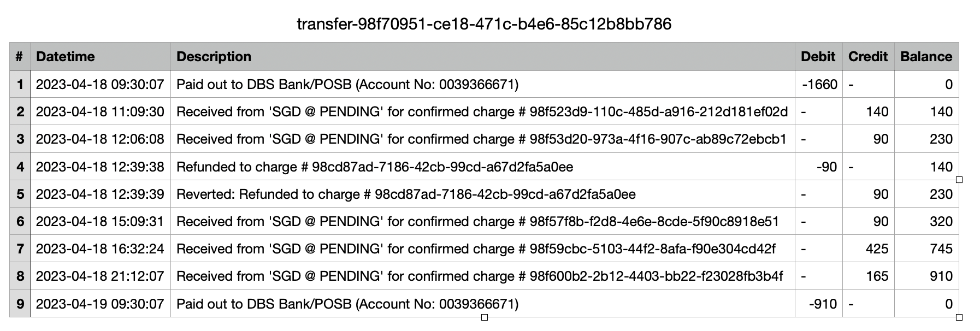
Task: Click the 425 credit cell
Action: 868,249
